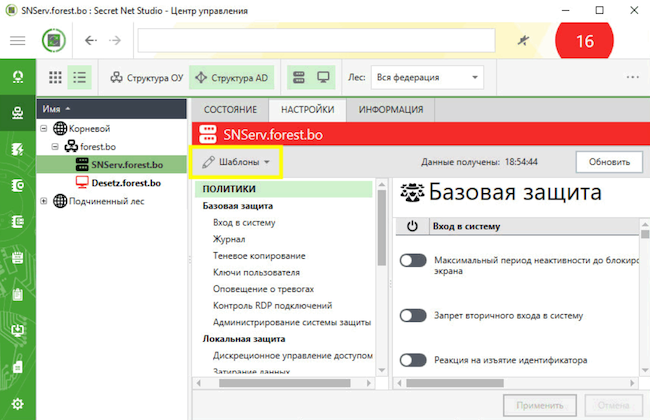This screenshot has height=420, width=650.
Task: Sort tree by the Имя column header
Action: point(112,109)
